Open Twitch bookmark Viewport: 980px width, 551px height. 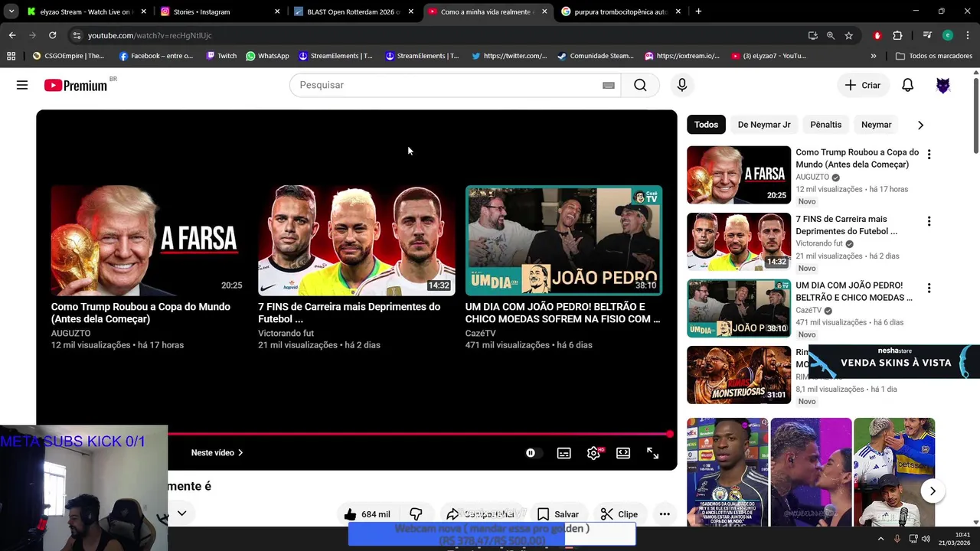[220, 56]
